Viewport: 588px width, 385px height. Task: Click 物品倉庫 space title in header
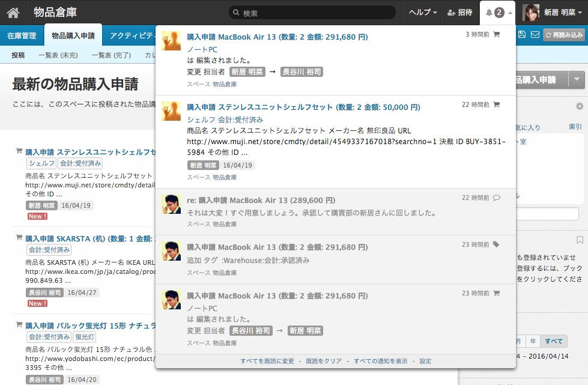55,12
